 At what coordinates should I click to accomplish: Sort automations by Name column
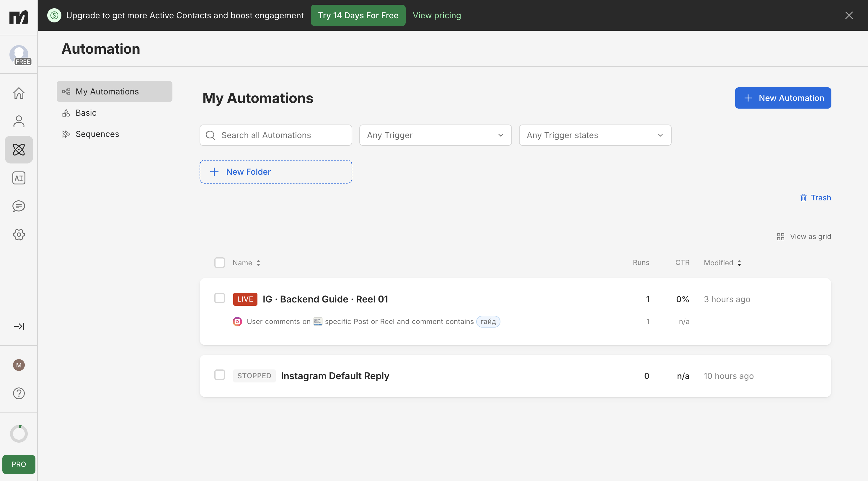click(x=246, y=263)
